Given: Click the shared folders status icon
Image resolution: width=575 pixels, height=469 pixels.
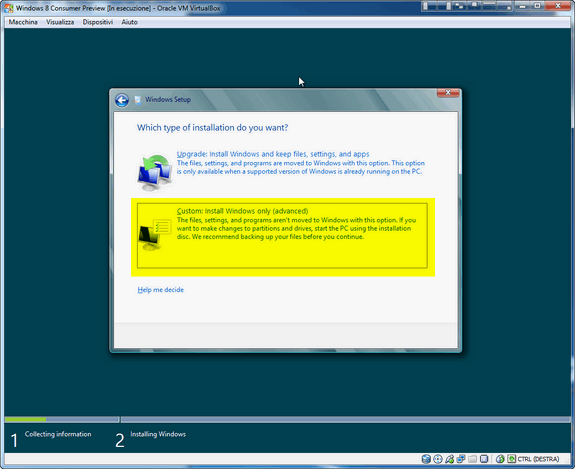Looking at the screenshot, I should (473, 459).
